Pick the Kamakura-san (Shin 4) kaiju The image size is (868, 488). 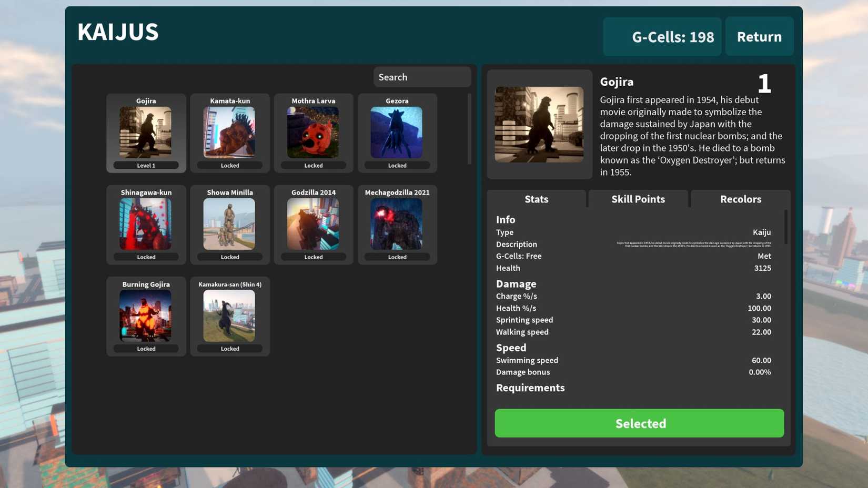coord(229,316)
